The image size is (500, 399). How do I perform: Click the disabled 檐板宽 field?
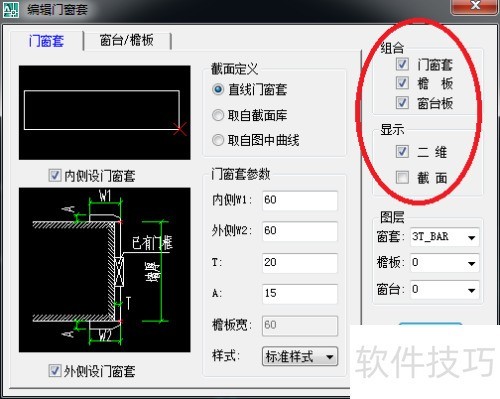(300, 325)
